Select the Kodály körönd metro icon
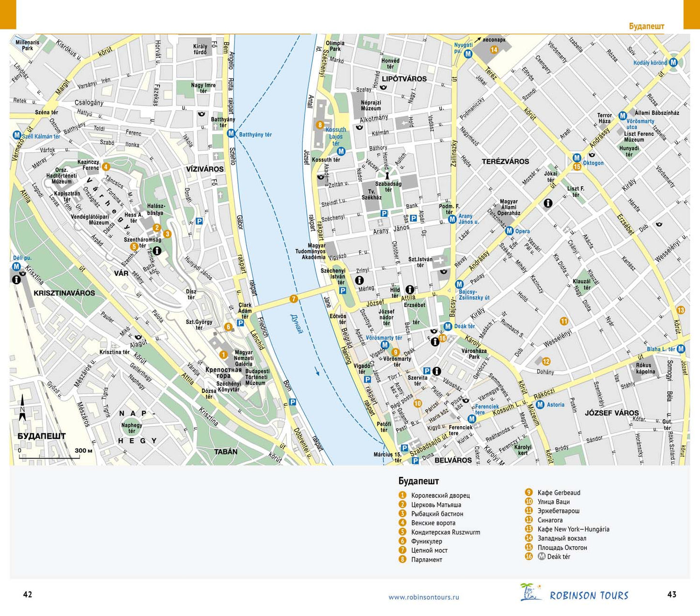Viewport: 700px width, 616px height. [673, 62]
